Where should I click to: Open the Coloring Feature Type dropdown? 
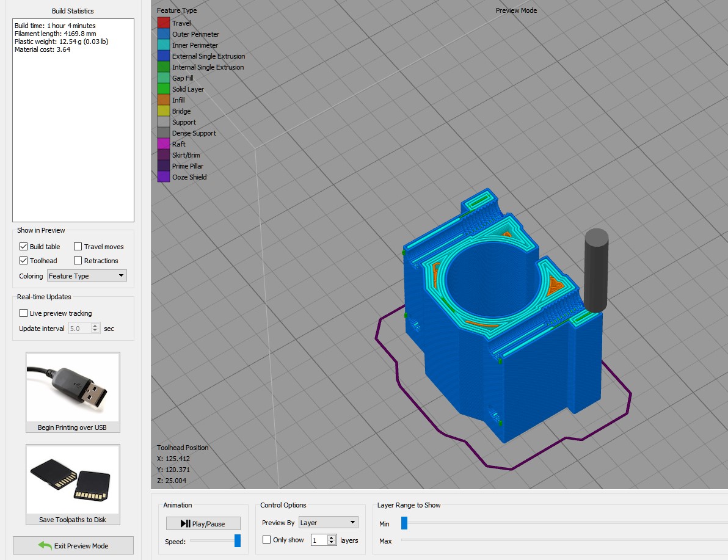(86, 275)
